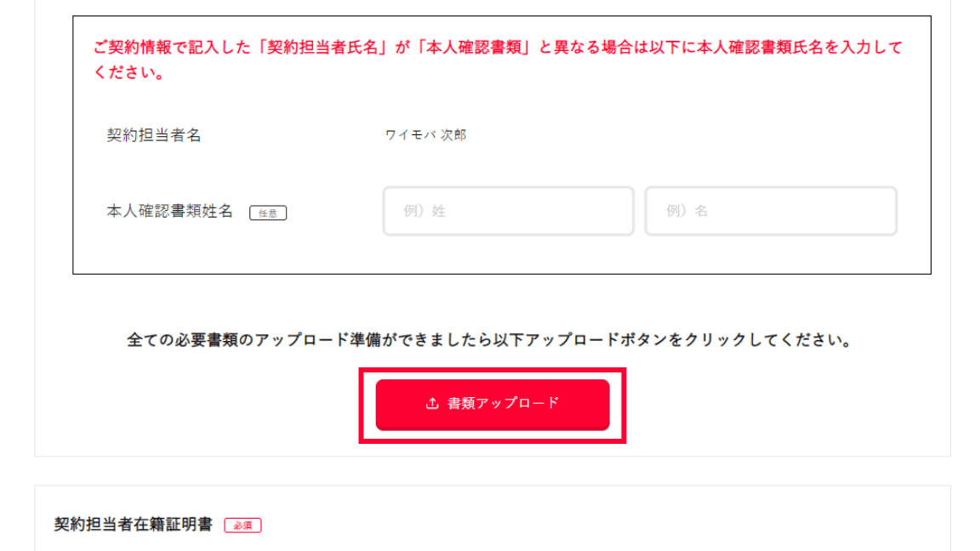This screenshot has height=551, width=980.
Task: Click the black instruction sentence above upload button
Action: 490,340
